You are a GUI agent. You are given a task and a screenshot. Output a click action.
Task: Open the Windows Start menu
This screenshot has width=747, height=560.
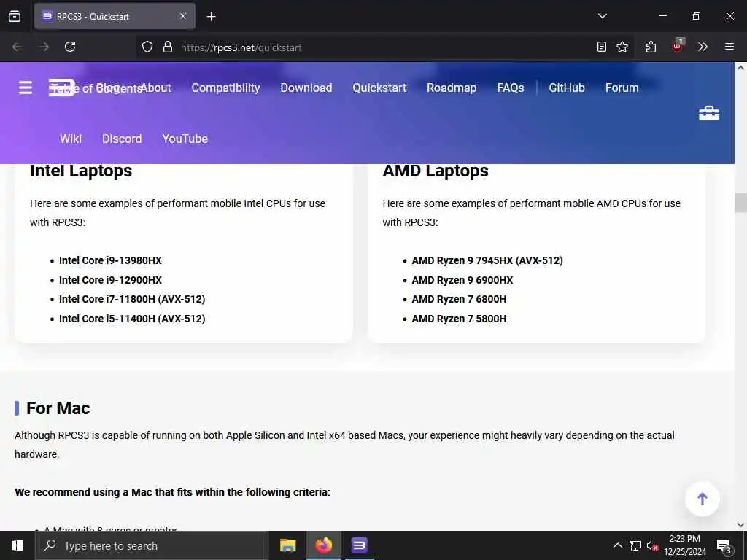tap(18, 545)
